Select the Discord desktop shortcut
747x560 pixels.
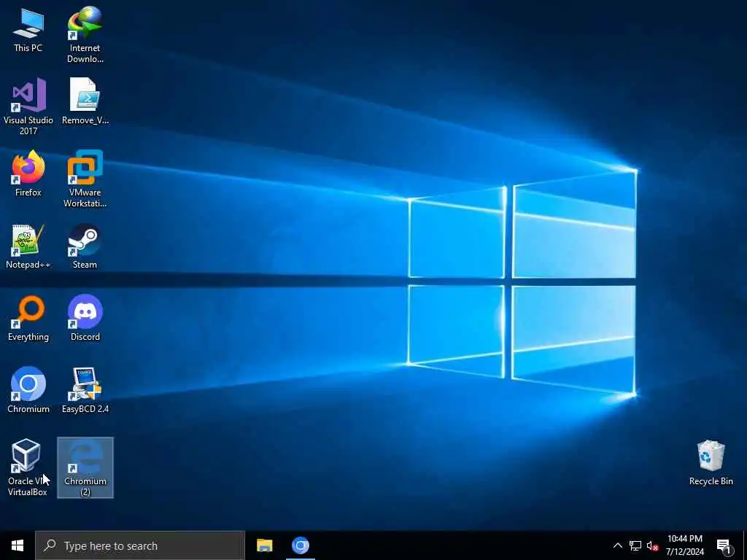[x=85, y=318]
